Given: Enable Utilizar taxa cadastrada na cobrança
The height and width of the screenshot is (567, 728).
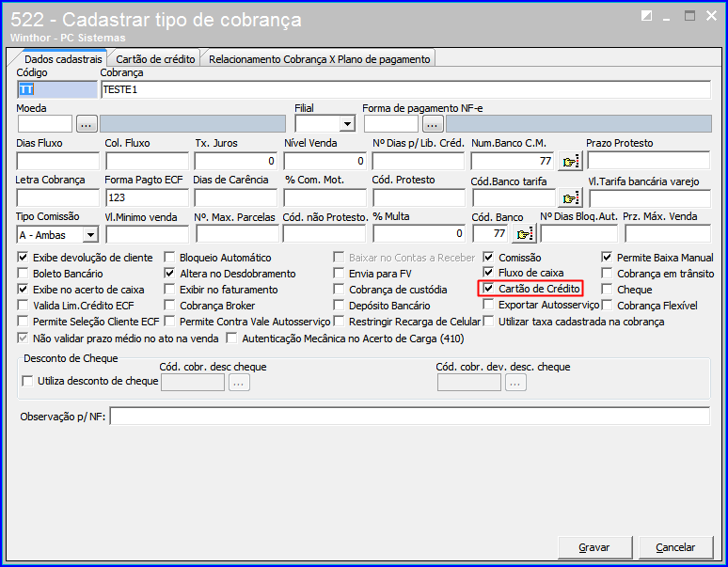Looking at the screenshot, I should (488, 321).
